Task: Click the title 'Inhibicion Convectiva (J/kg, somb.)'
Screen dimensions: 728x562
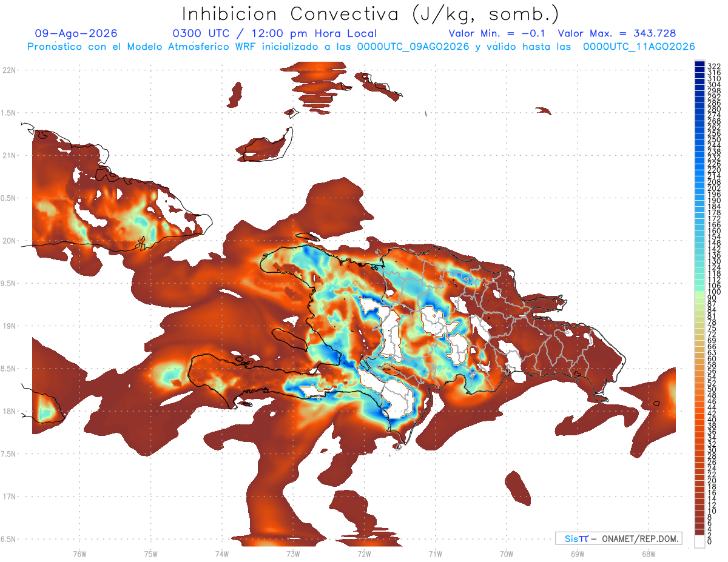Action: point(371,15)
